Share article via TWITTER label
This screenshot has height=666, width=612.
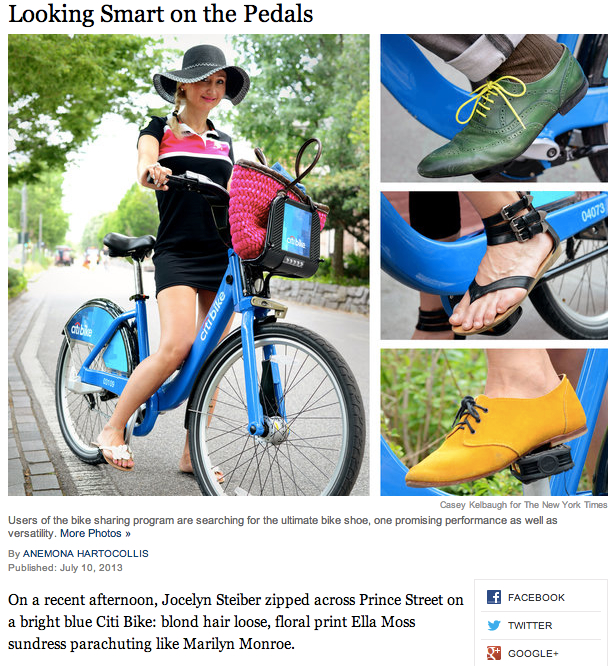(x=530, y=625)
